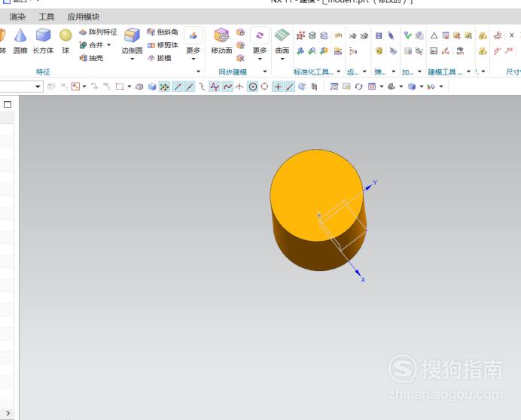This screenshot has height=420, width=521.
Task: Click the bounded grid snap icon
Action: point(314,87)
